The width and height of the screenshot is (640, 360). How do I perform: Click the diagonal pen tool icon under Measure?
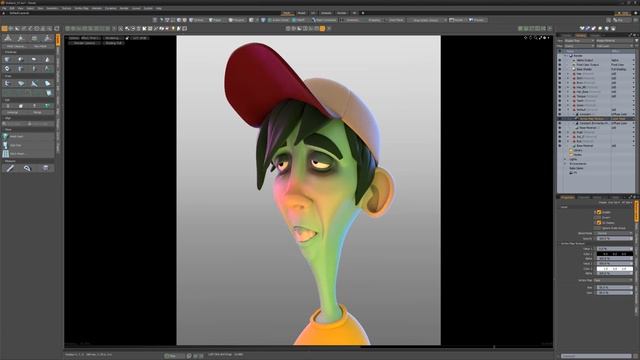(x=10, y=168)
